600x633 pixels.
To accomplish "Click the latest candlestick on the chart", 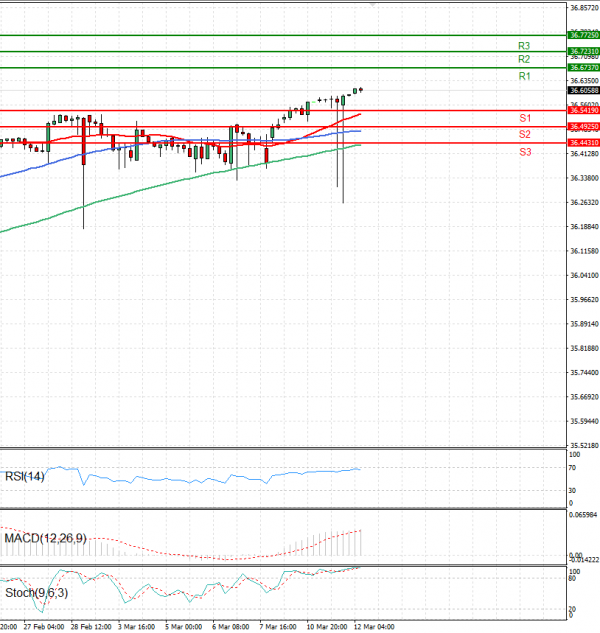I will [x=361, y=90].
